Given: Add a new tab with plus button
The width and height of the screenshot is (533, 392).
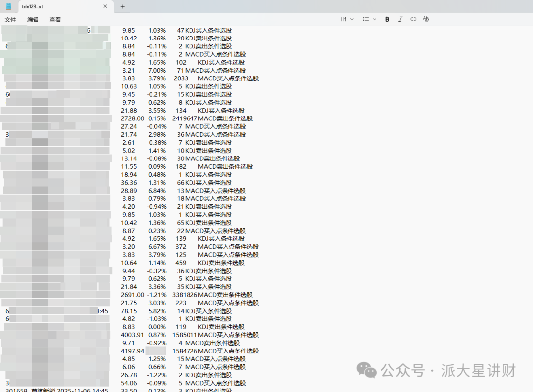Looking at the screenshot, I should 123,6.
